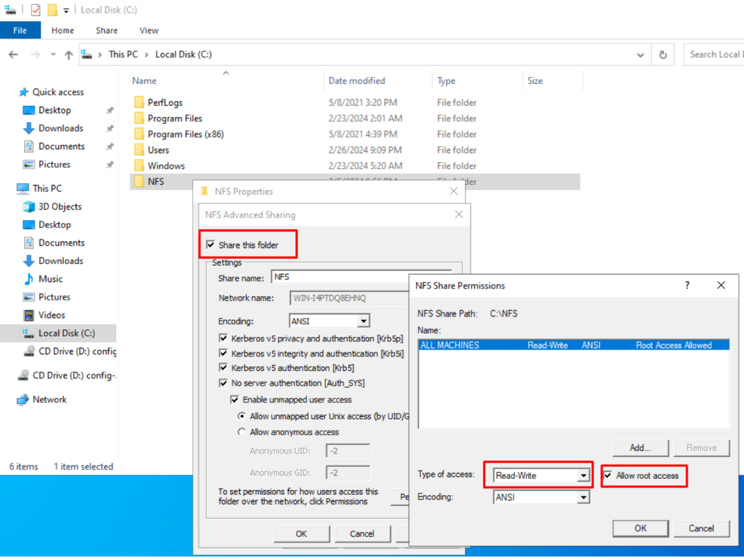Viewport: 744px width, 560px height.
Task: Expand the address bar history dropdown
Action: pos(640,54)
